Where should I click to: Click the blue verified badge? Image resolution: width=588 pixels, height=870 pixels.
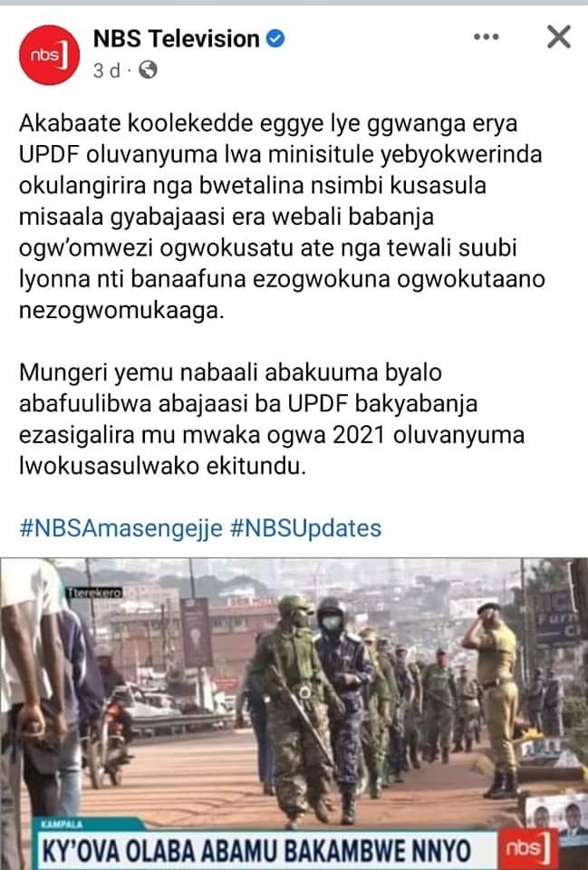pos(275,38)
